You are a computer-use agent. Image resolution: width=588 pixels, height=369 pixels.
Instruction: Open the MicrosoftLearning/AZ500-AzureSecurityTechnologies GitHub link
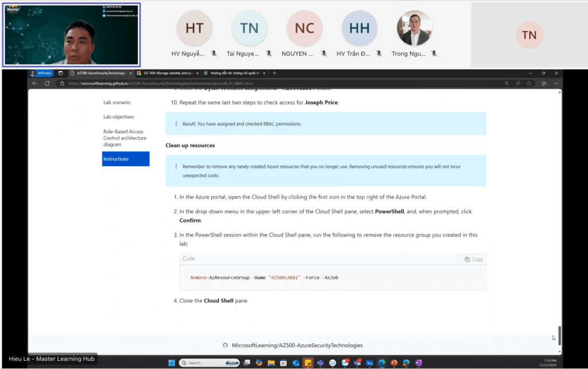point(297,345)
